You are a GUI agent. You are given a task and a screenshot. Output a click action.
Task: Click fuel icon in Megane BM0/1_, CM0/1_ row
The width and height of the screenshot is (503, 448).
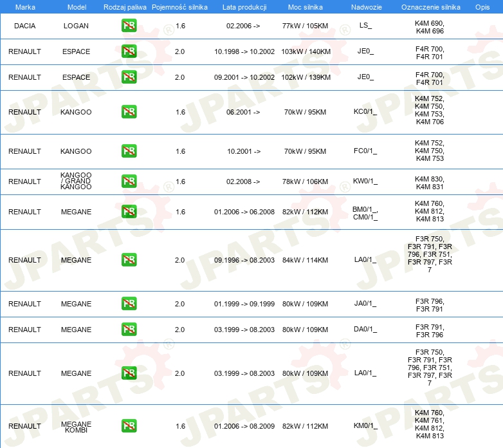point(129,212)
